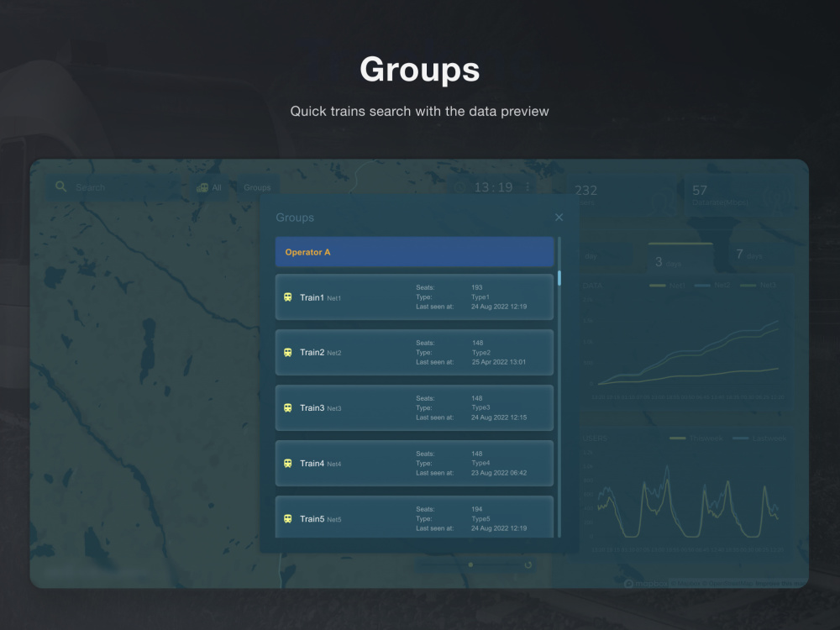
Task: Click the Train4 yellow train icon
Action: click(287, 464)
